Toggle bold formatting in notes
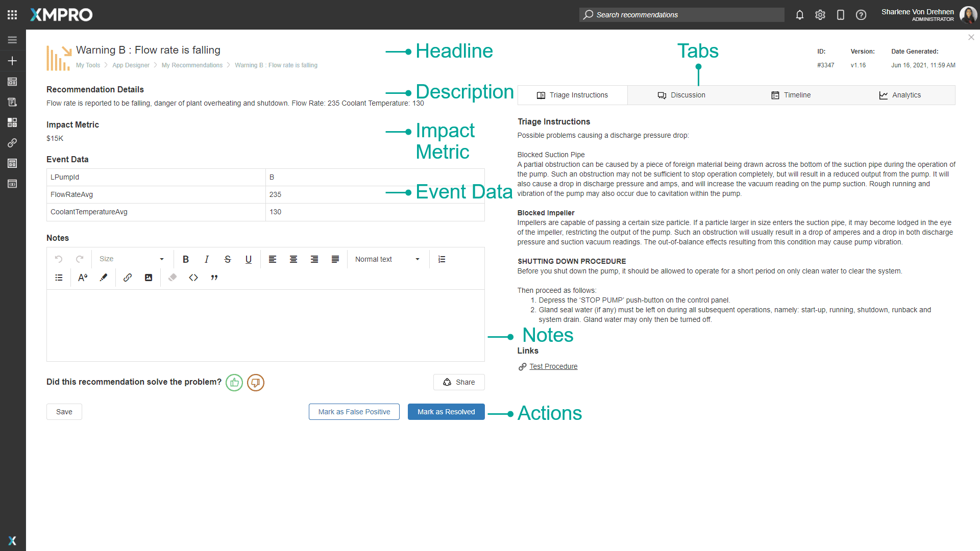Screen dimensions: 980x551 (186, 259)
